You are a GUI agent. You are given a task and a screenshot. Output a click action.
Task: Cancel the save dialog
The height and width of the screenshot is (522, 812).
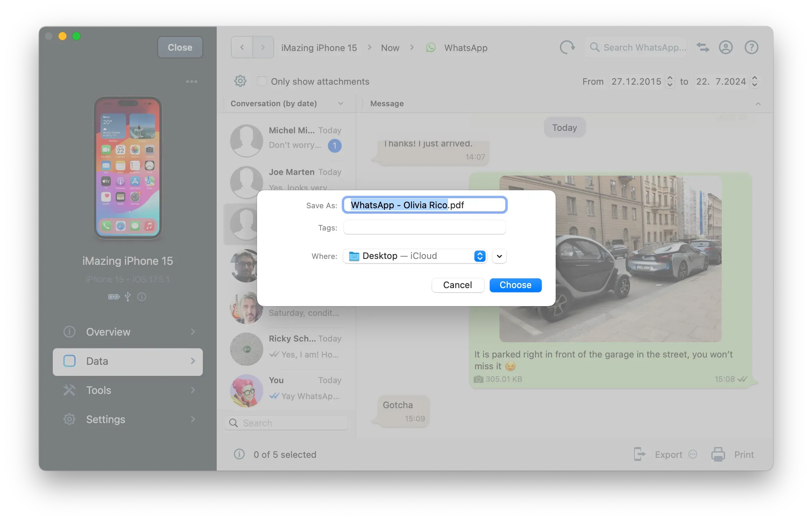pyautogui.click(x=457, y=285)
